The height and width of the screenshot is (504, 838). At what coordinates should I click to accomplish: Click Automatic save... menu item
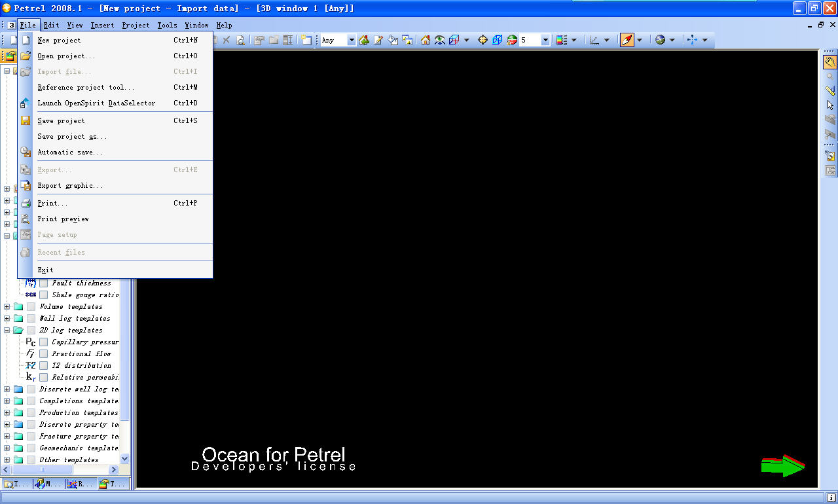[x=115, y=152]
